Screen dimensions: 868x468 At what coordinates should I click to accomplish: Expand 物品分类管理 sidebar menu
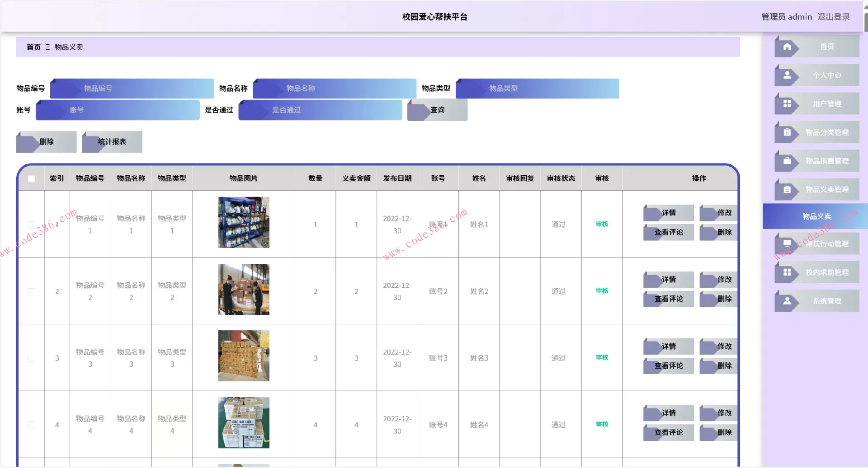pos(816,132)
